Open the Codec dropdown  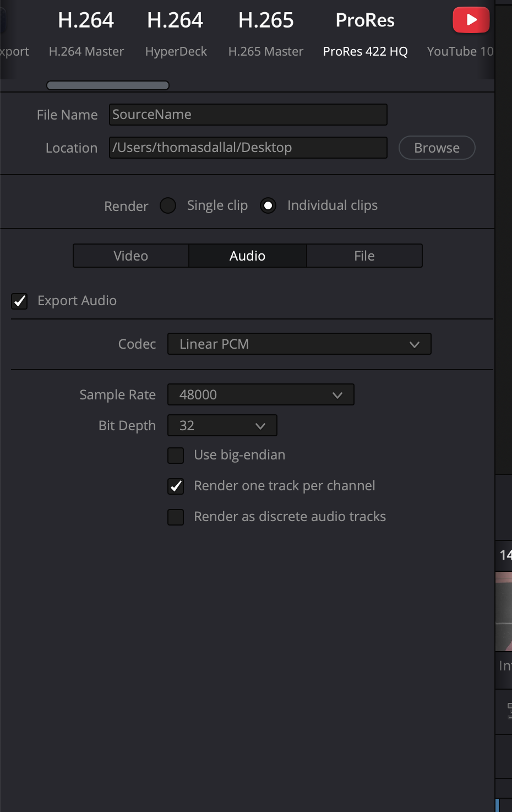(x=299, y=344)
